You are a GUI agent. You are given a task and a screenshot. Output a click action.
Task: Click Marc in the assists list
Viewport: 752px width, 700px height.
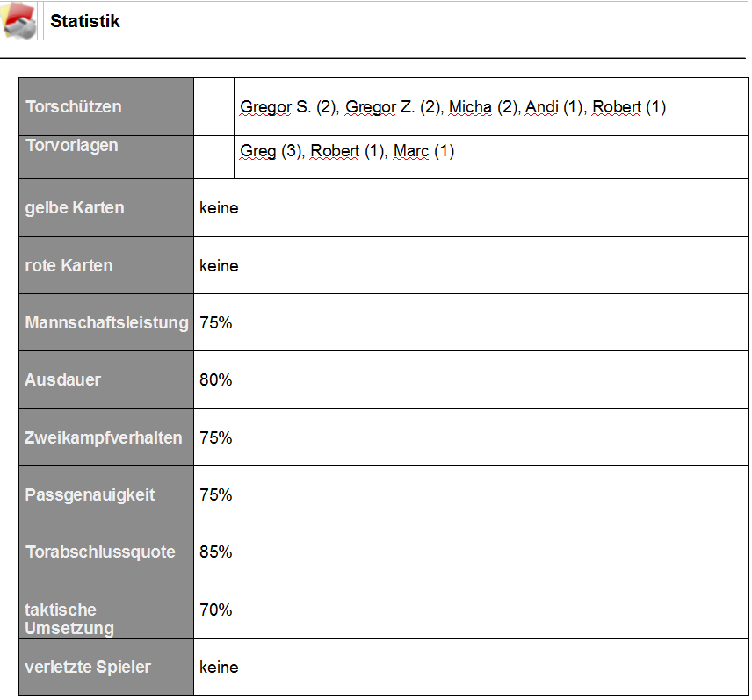[411, 151]
